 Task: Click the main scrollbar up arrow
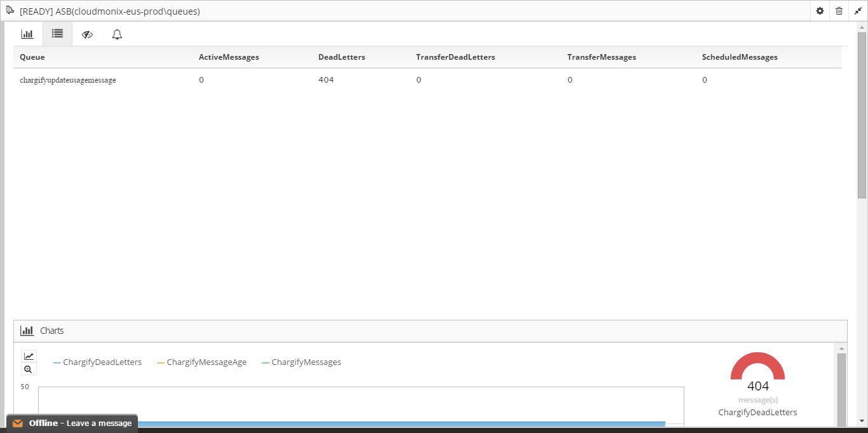(x=862, y=27)
